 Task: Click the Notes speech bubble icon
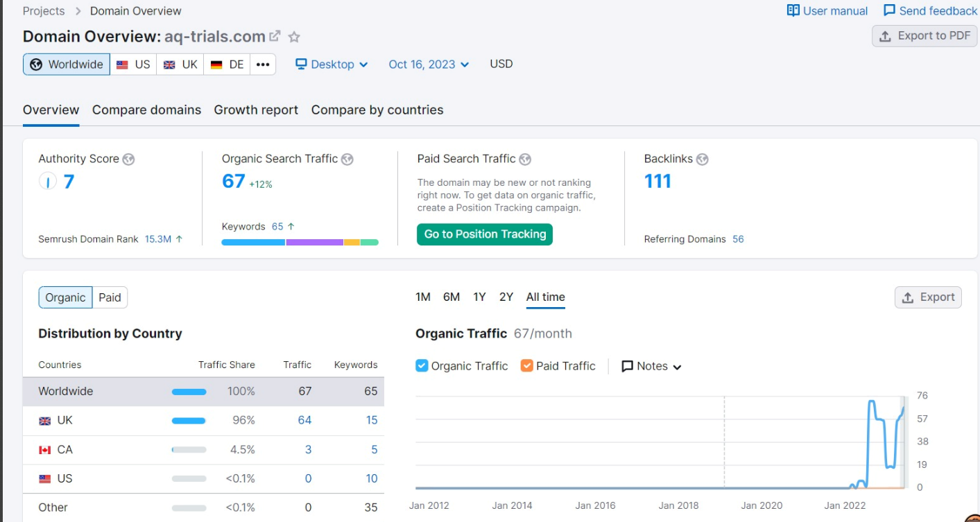coord(628,366)
